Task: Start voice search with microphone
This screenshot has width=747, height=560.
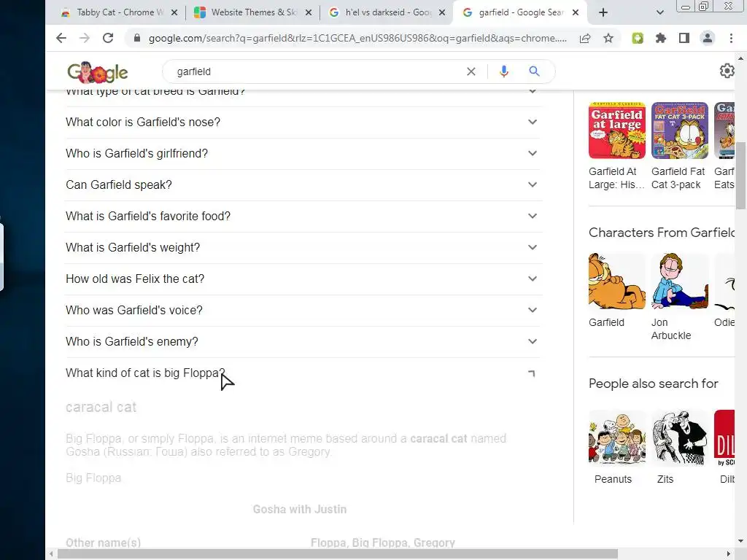Action: [504, 71]
